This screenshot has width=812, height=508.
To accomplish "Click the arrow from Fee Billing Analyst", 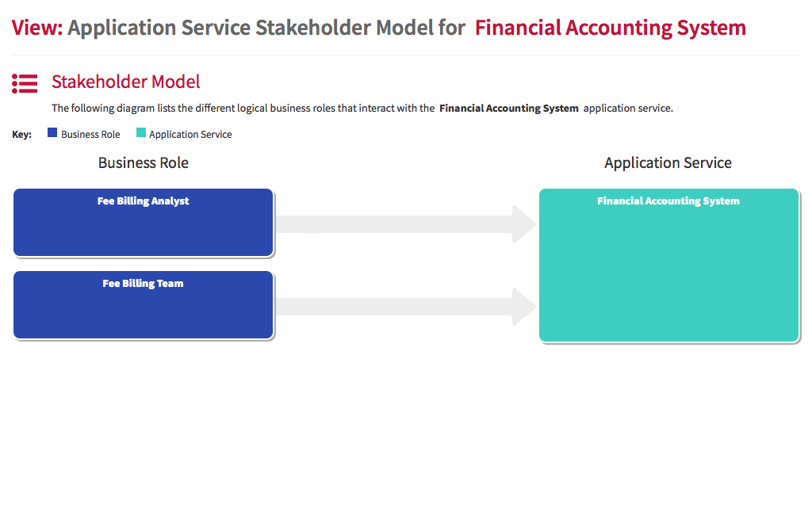I will pyautogui.click(x=406, y=224).
